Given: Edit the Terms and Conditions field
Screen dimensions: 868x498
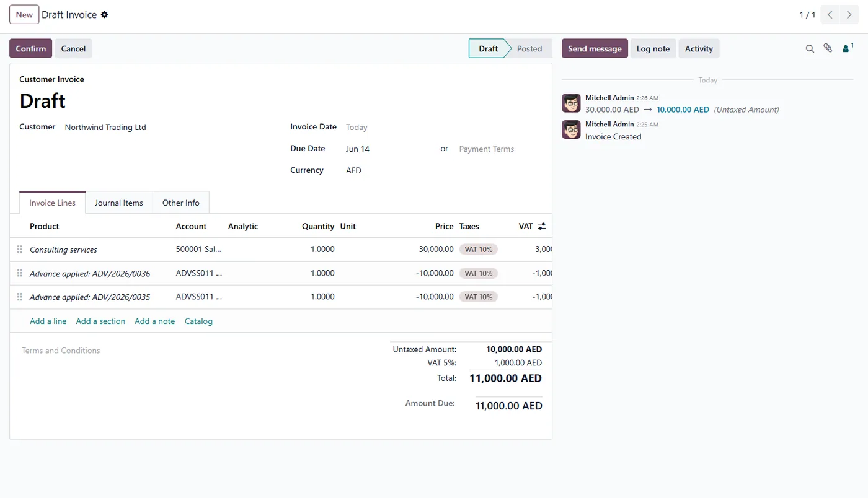Looking at the screenshot, I should 61,351.
